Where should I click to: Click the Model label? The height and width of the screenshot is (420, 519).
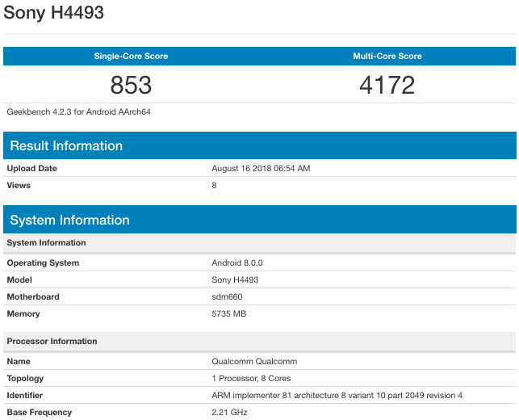click(19, 280)
